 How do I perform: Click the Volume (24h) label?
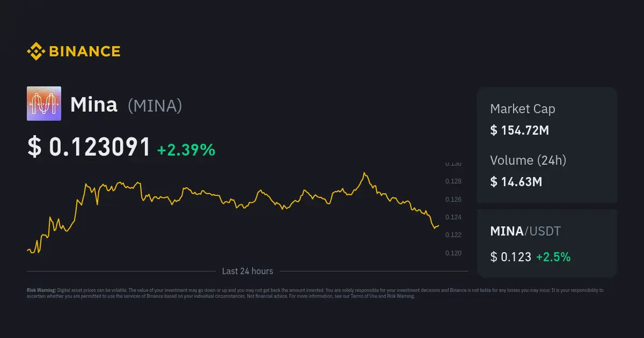528,160
